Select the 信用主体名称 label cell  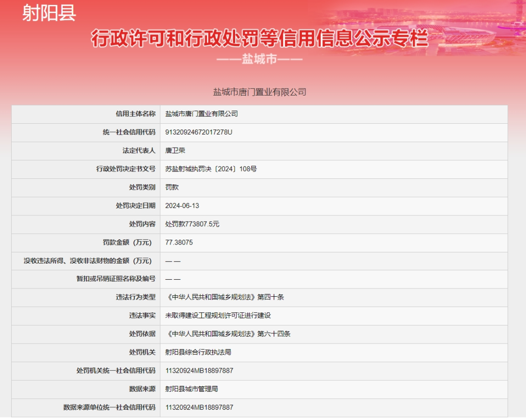(135, 114)
